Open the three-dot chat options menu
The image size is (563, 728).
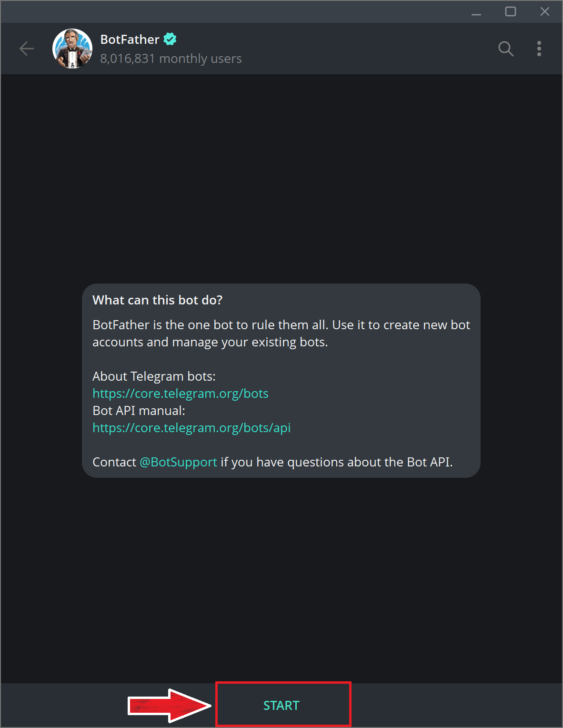(539, 49)
